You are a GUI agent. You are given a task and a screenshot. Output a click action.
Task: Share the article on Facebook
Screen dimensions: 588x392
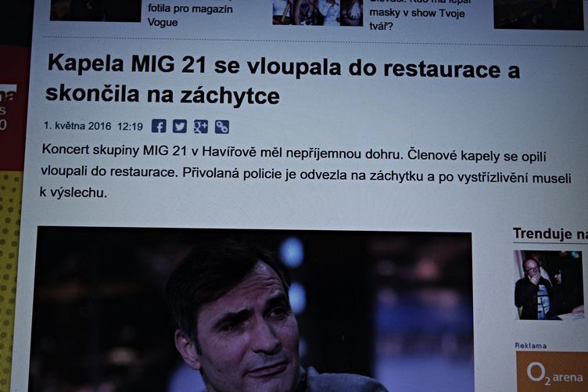point(159,126)
